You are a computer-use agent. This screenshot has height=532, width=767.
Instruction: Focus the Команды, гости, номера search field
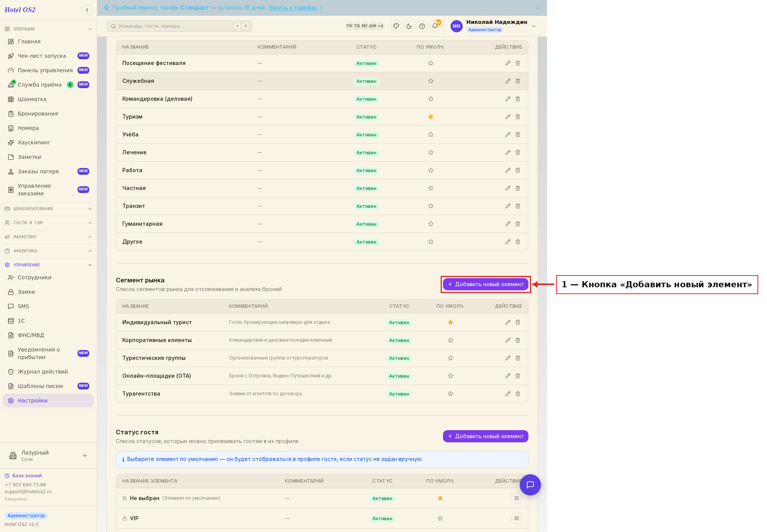pyautogui.click(x=179, y=26)
